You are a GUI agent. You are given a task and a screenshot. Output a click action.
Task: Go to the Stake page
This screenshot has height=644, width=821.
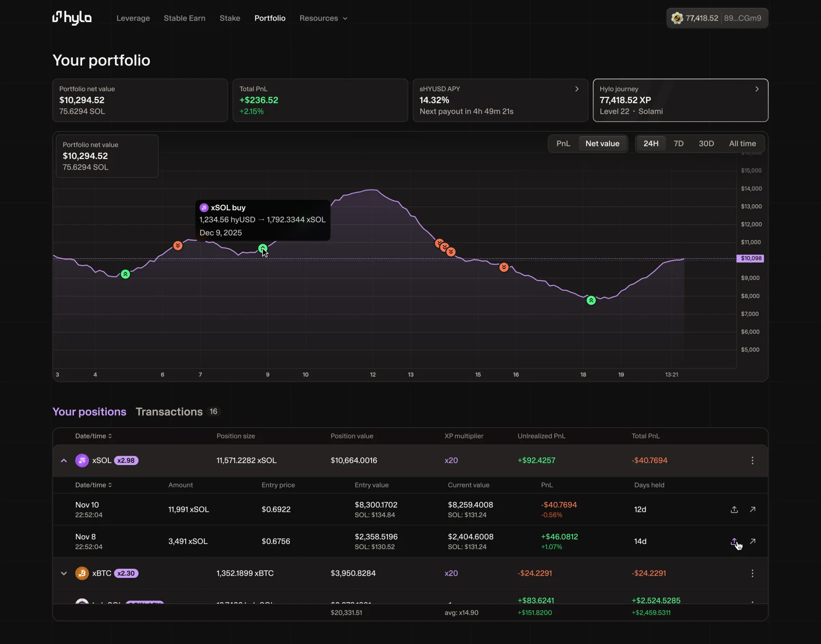[230, 18]
